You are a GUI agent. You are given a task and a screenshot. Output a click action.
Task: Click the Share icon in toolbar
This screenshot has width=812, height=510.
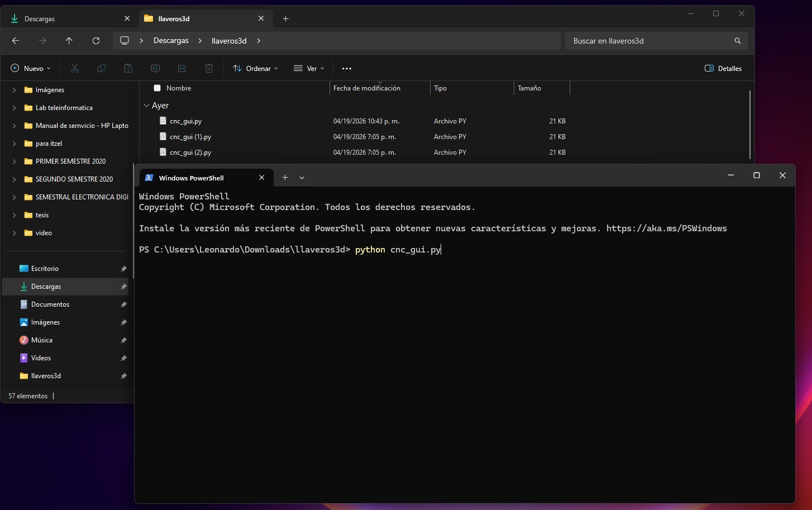182,68
